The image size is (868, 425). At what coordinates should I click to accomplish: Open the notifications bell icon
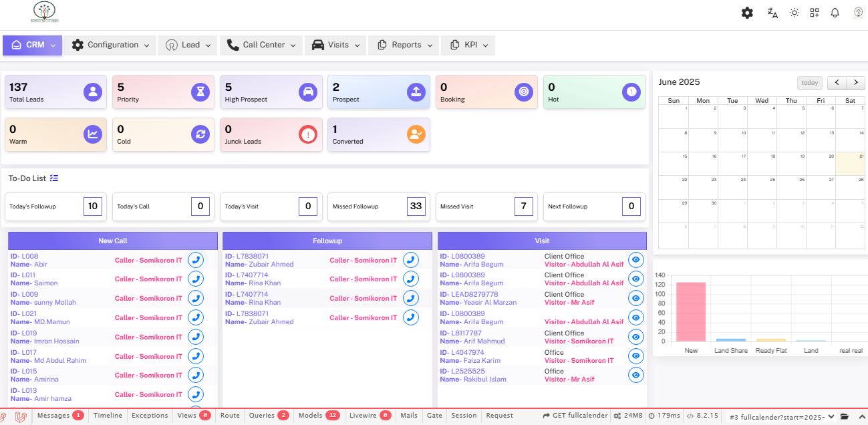click(835, 13)
